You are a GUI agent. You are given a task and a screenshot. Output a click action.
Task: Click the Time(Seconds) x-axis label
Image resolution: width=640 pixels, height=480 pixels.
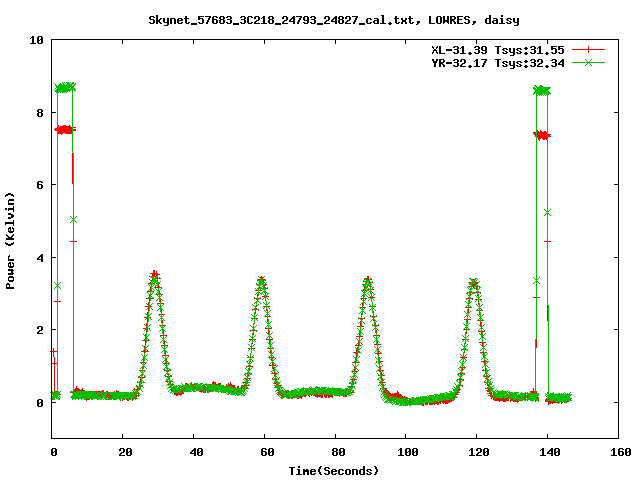click(x=334, y=470)
